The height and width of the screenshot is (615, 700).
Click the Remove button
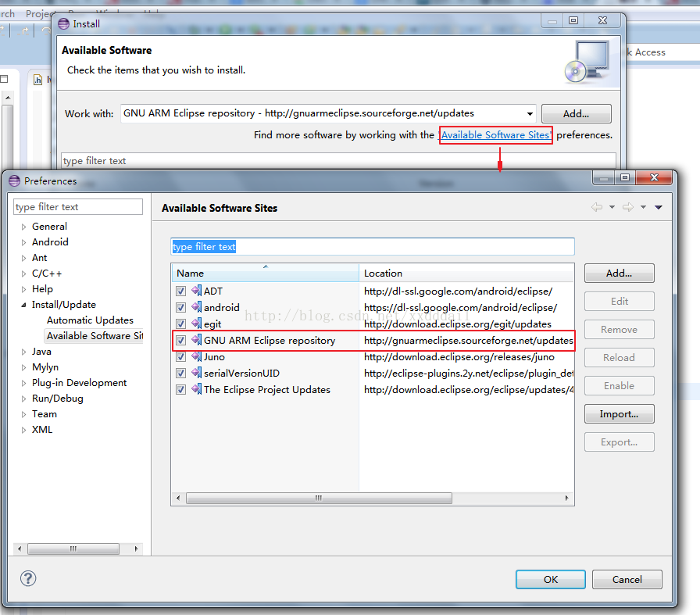620,329
